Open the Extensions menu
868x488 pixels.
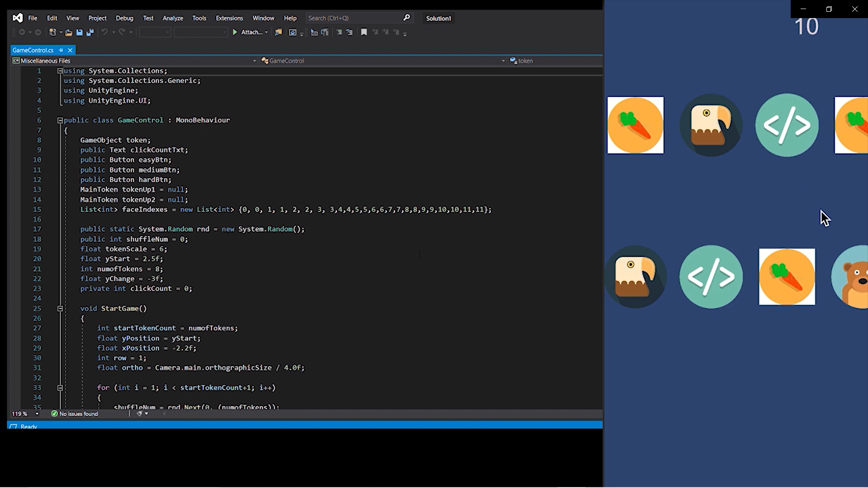tap(229, 18)
